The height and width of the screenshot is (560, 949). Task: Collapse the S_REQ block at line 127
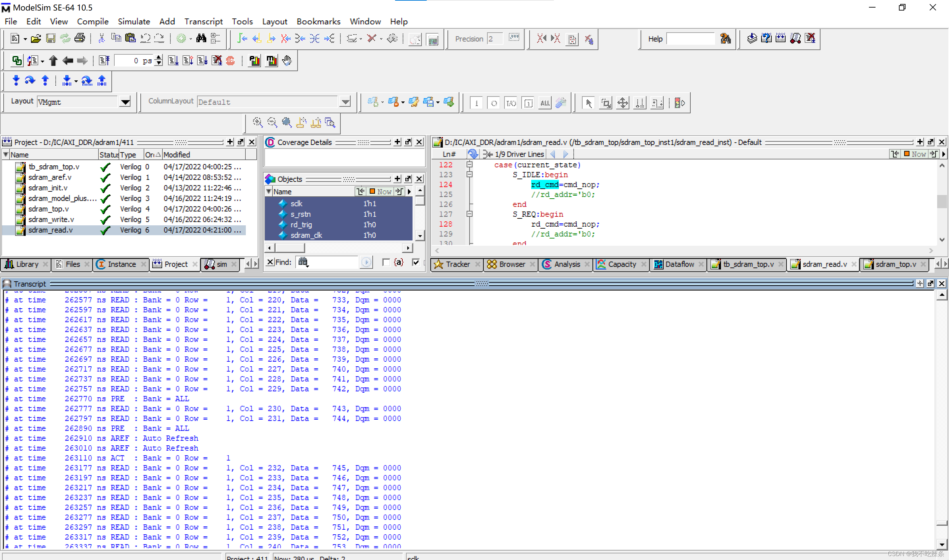click(470, 214)
